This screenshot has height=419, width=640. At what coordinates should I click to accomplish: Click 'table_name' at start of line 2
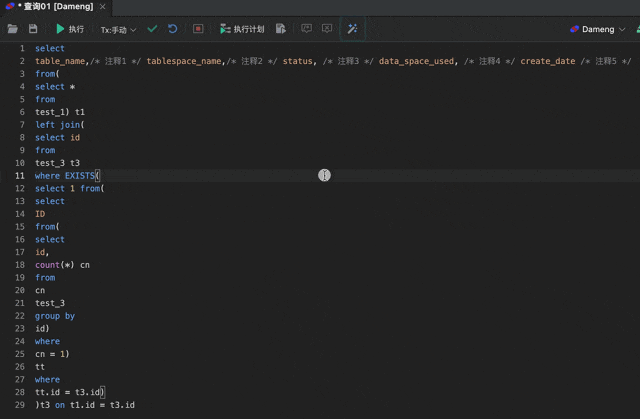tap(60, 61)
